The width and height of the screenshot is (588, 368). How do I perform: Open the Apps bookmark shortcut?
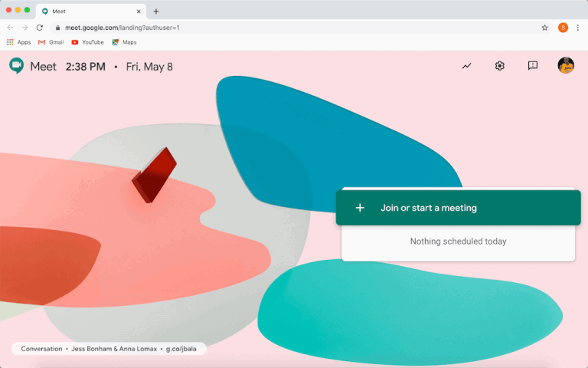18,42
